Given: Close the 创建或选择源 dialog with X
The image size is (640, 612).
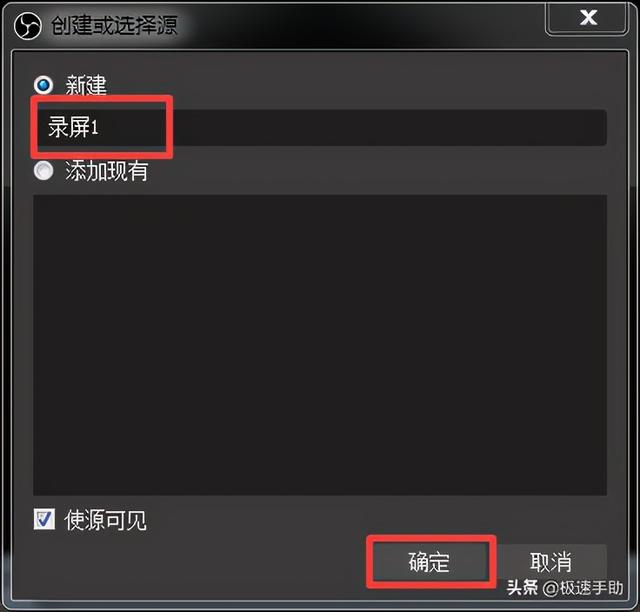Looking at the screenshot, I should 587,18.
